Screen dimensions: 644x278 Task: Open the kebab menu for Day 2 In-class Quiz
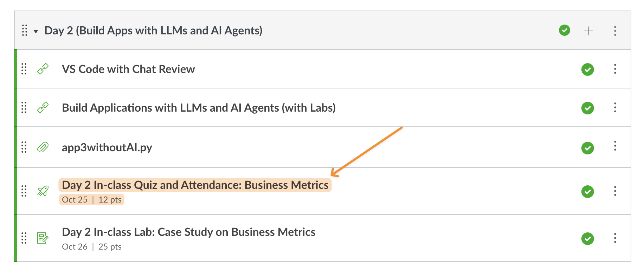coord(615,191)
